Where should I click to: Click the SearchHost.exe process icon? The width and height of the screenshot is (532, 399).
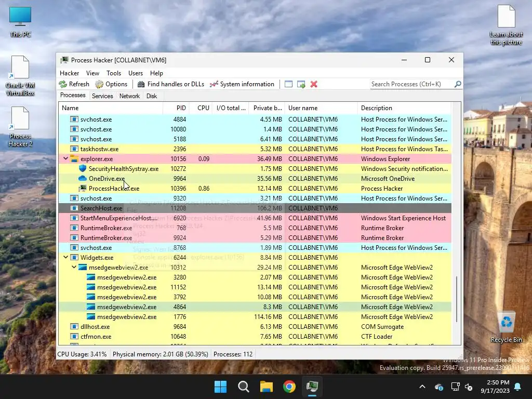pos(74,208)
